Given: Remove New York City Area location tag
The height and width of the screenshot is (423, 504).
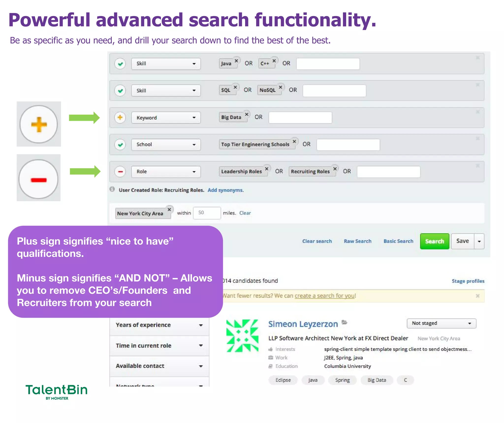Looking at the screenshot, I should [x=169, y=210].
